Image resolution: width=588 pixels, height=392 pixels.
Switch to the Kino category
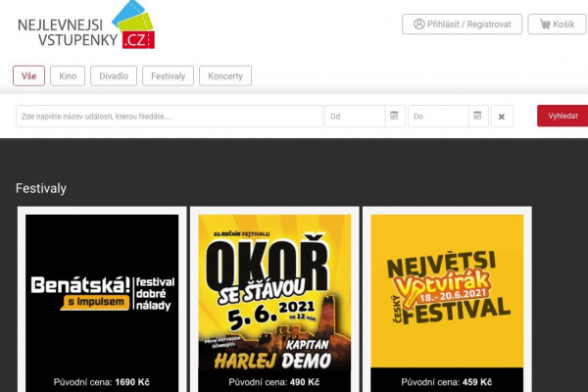click(68, 75)
